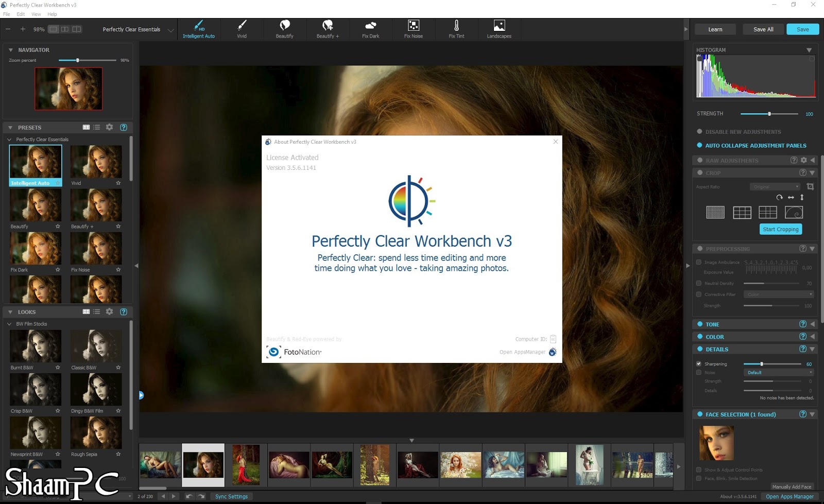Open AppsManager icon in About dialog

pyautogui.click(x=553, y=352)
